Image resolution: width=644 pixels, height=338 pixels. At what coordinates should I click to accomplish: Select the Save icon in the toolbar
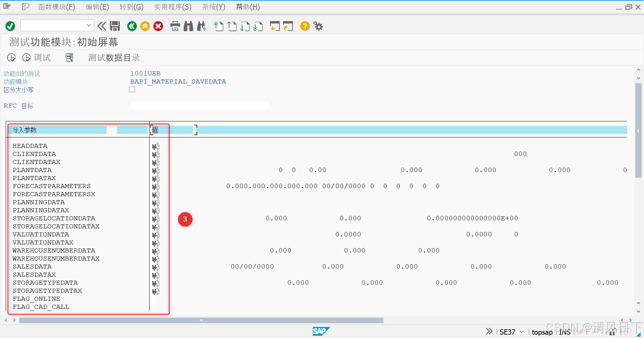tap(115, 26)
